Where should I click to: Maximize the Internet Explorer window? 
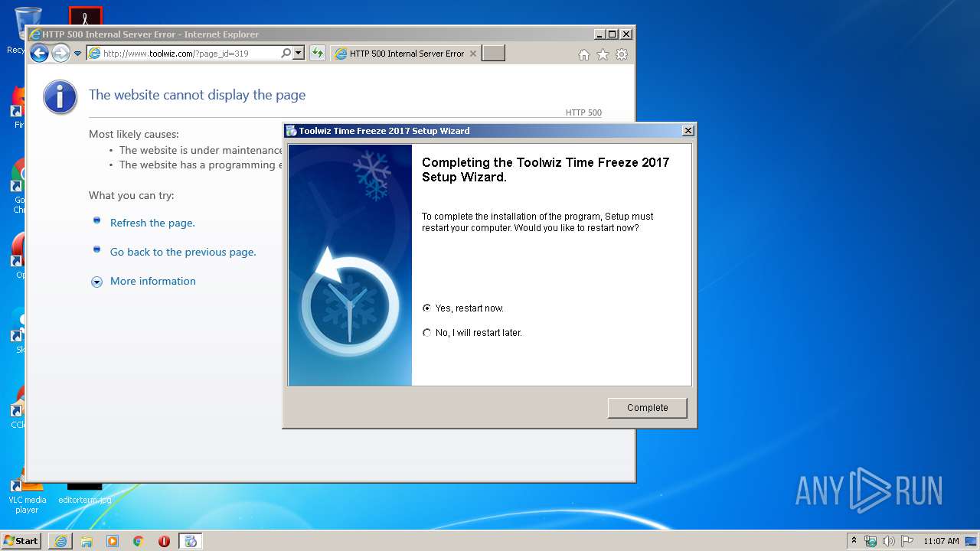(x=612, y=34)
